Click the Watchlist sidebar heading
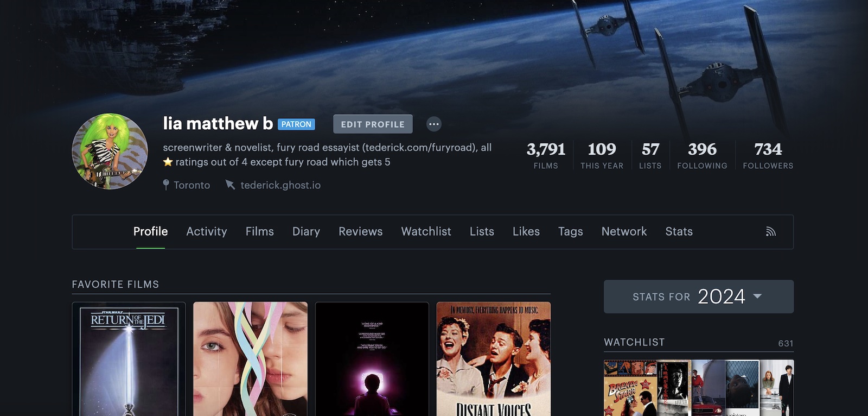 (634, 343)
